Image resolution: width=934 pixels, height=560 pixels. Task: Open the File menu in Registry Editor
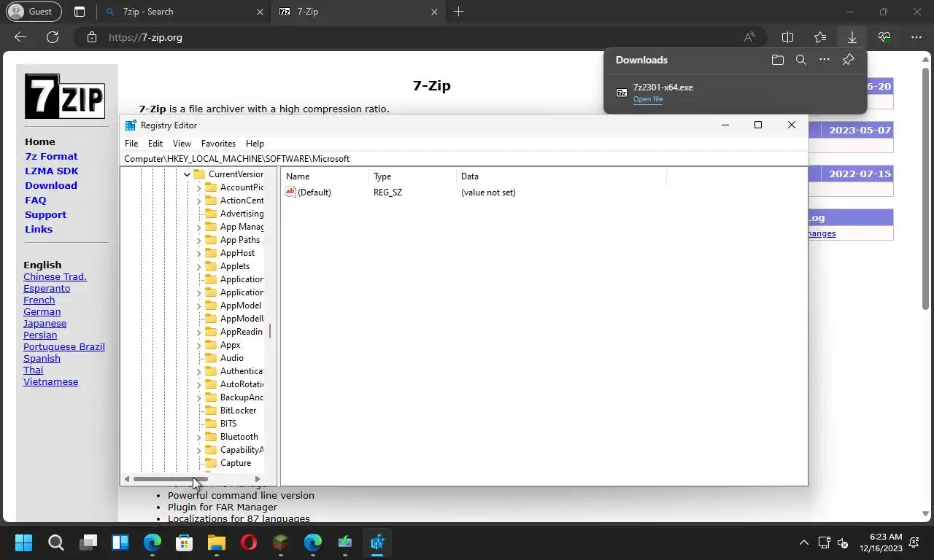[x=131, y=144]
